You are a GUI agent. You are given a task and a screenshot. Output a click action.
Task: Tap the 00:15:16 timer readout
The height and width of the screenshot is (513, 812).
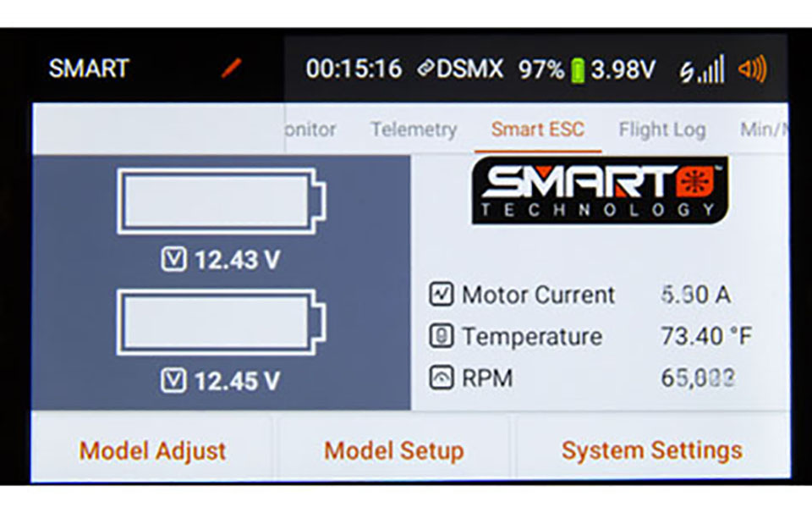[354, 69]
